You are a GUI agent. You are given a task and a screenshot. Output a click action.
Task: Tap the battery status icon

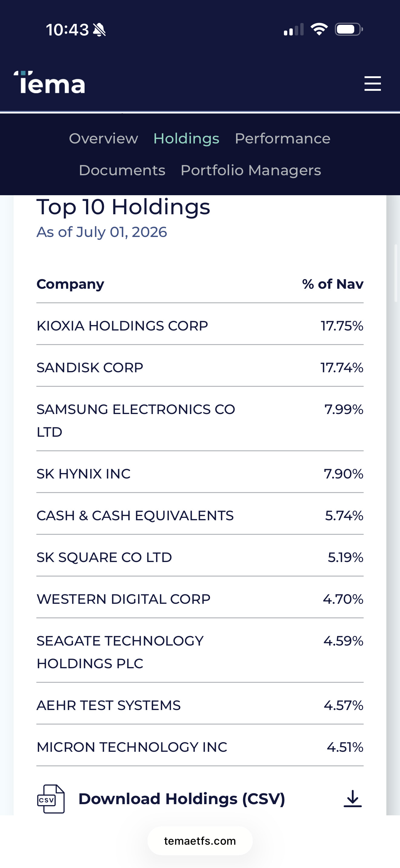click(349, 29)
